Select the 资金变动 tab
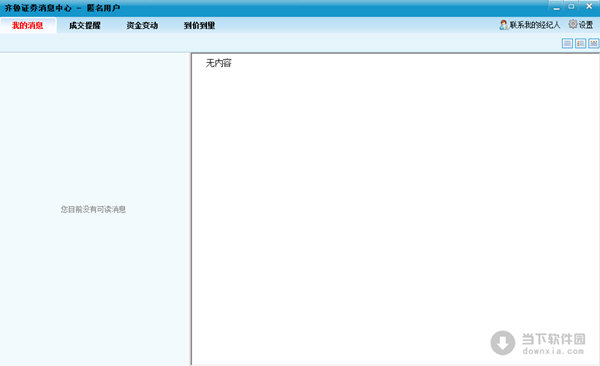The image size is (600, 366). [x=142, y=25]
